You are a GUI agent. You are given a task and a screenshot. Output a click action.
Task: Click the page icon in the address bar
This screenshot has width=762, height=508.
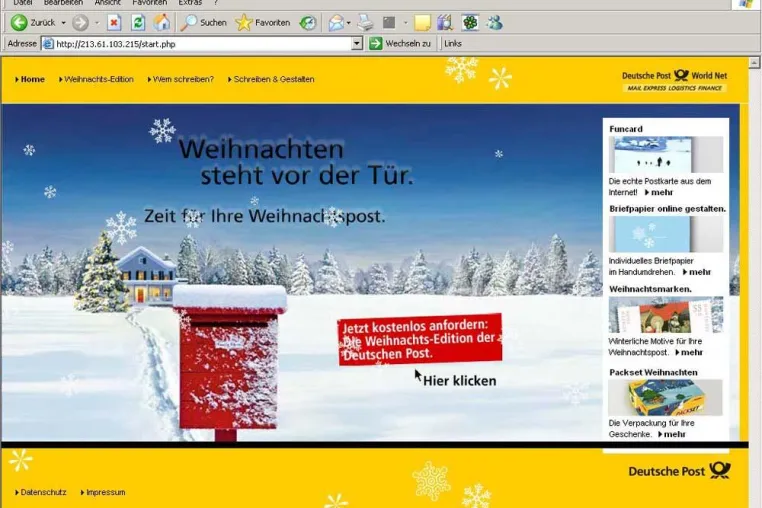tap(48, 44)
